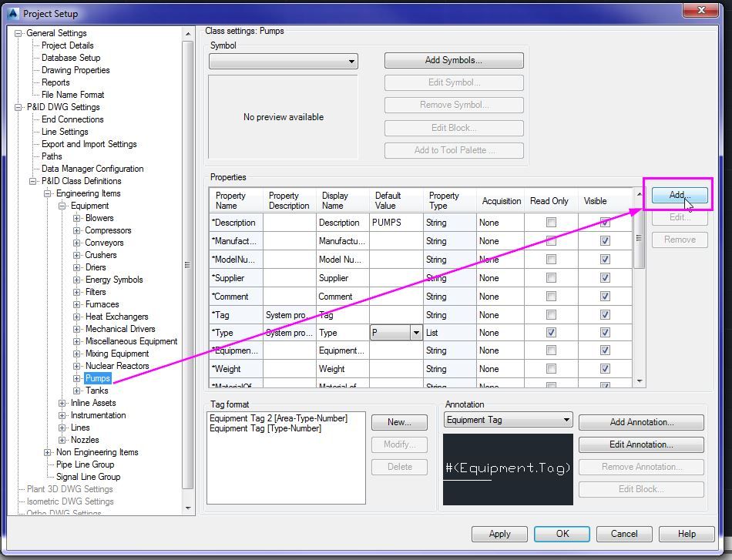Click properties table scroll up arrow
Viewport: 732px width, 560px height.
[x=640, y=193]
